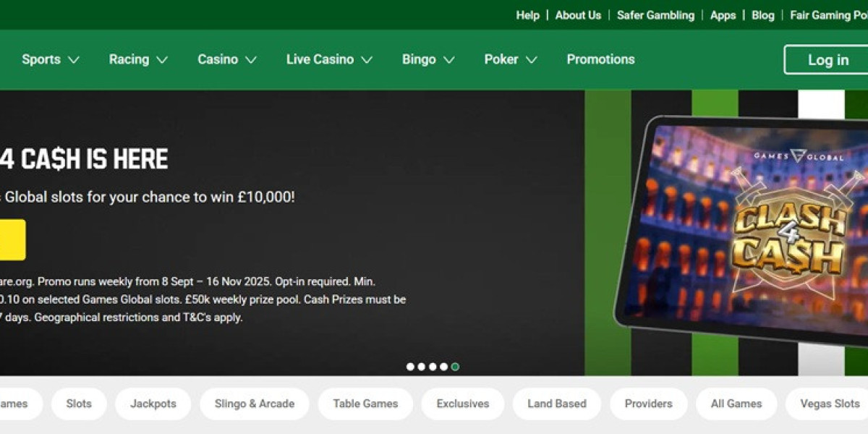This screenshot has width=868, height=434.
Task: Select the Jackpots category tab
Action: pos(153,404)
